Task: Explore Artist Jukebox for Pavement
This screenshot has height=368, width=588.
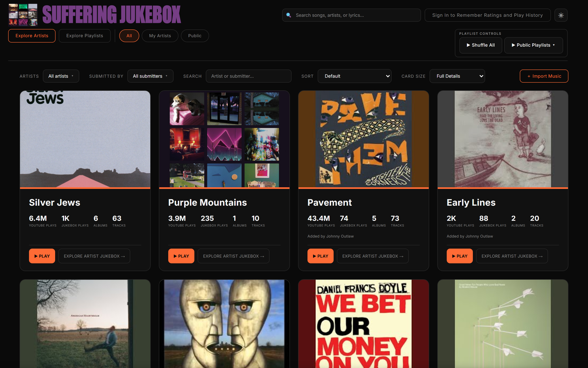Action: point(373,256)
